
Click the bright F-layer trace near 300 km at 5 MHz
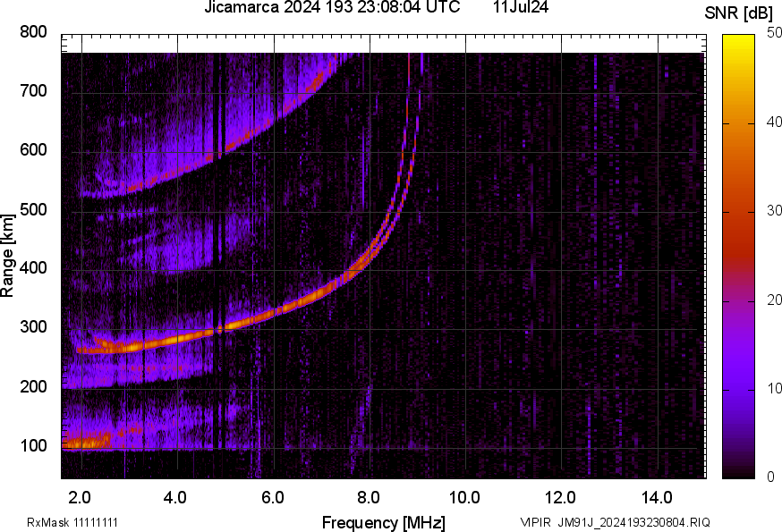pyautogui.click(x=225, y=328)
